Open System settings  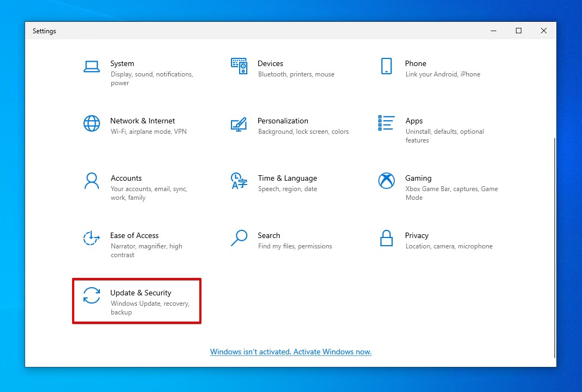(x=122, y=63)
